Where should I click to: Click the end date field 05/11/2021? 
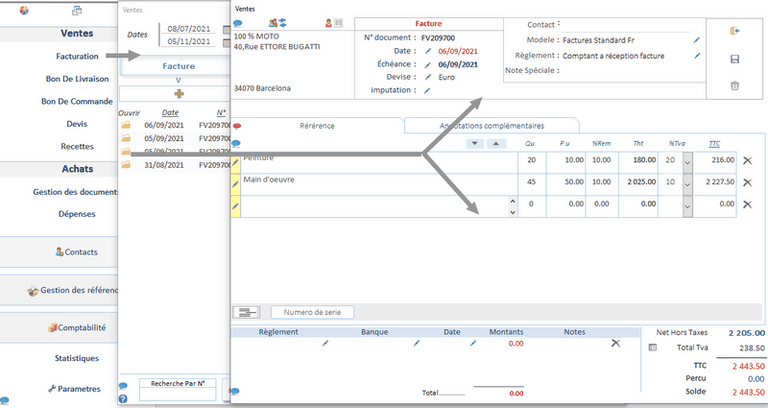(x=189, y=42)
